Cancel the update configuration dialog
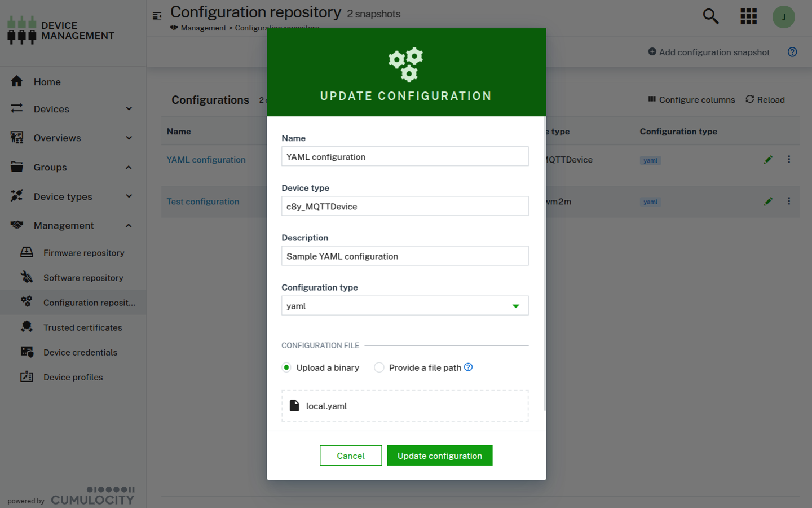 351,456
